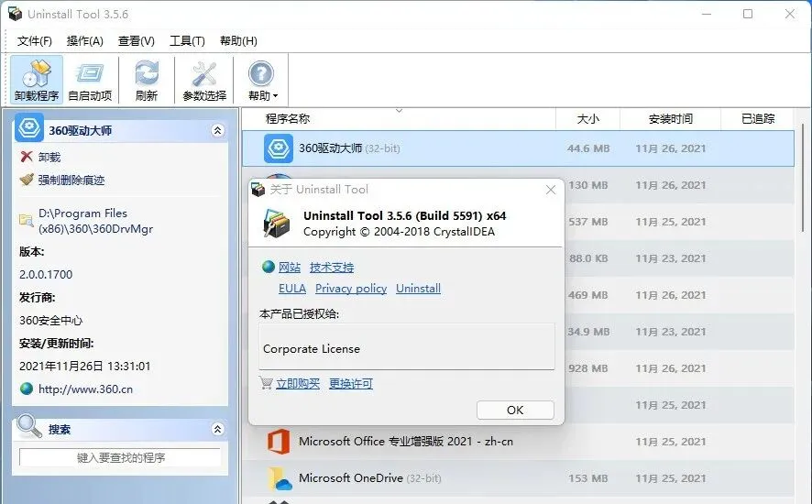Click the 469 MB size cell

click(588, 295)
